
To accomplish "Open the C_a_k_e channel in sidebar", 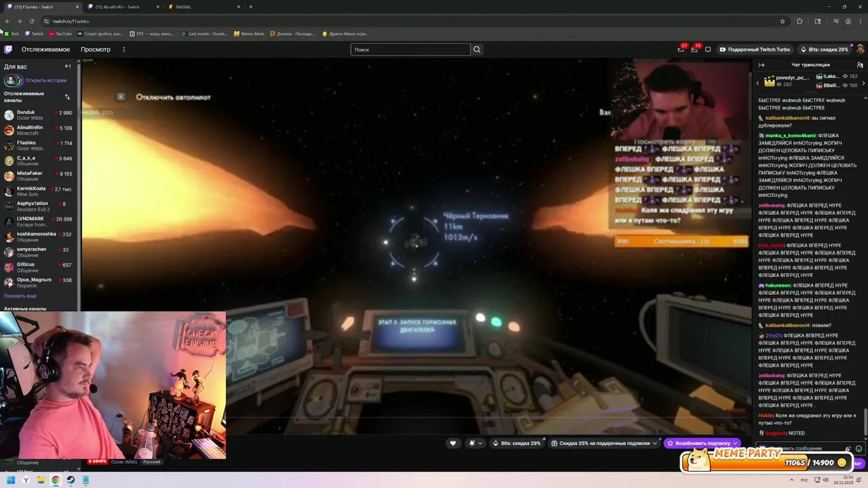I will pyautogui.click(x=39, y=161).
